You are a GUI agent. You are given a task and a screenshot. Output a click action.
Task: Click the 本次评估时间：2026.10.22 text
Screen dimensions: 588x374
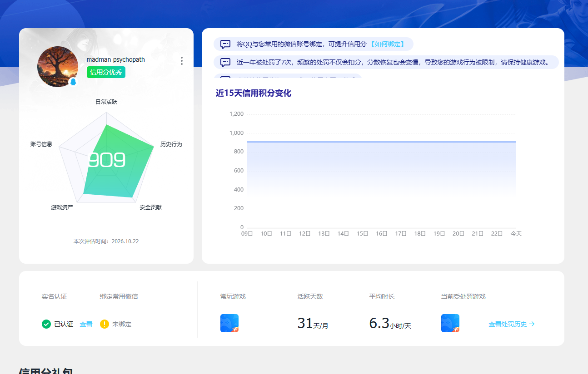[x=106, y=241]
